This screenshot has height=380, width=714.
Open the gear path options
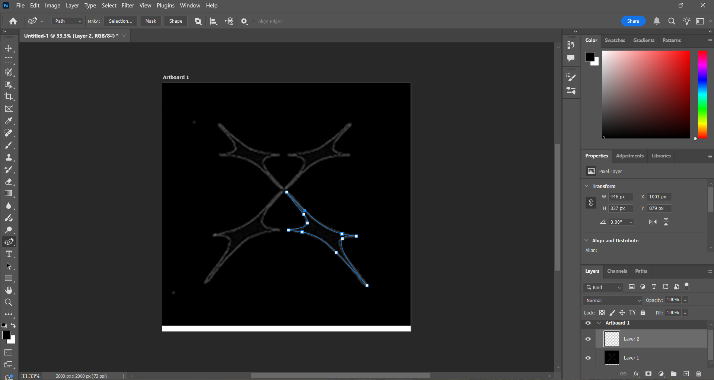pos(244,21)
